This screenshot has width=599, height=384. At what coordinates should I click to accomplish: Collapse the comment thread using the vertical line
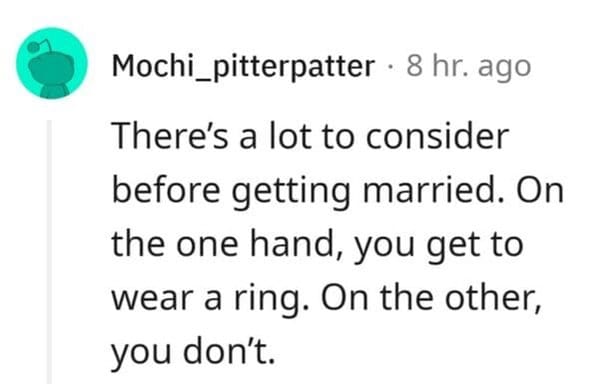coord(49,252)
